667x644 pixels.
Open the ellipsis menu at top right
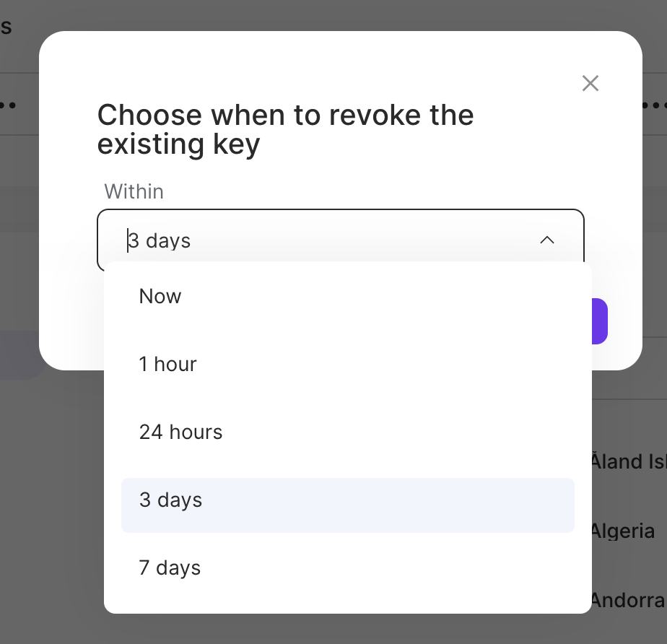[x=655, y=105]
